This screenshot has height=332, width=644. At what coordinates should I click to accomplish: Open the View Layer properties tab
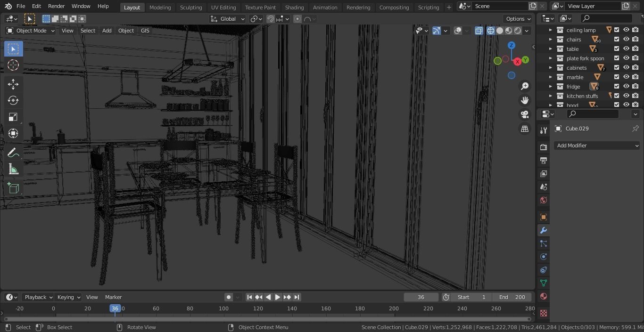[x=544, y=174]
